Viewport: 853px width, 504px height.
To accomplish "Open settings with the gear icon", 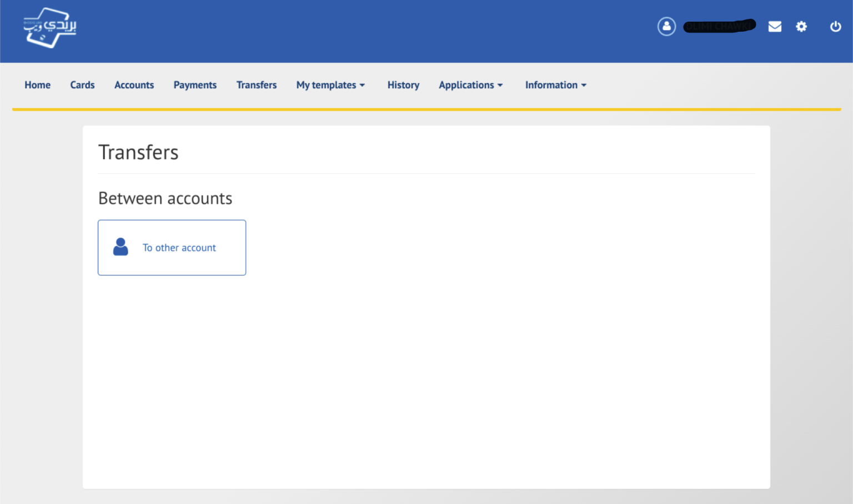I will point(801,27).
